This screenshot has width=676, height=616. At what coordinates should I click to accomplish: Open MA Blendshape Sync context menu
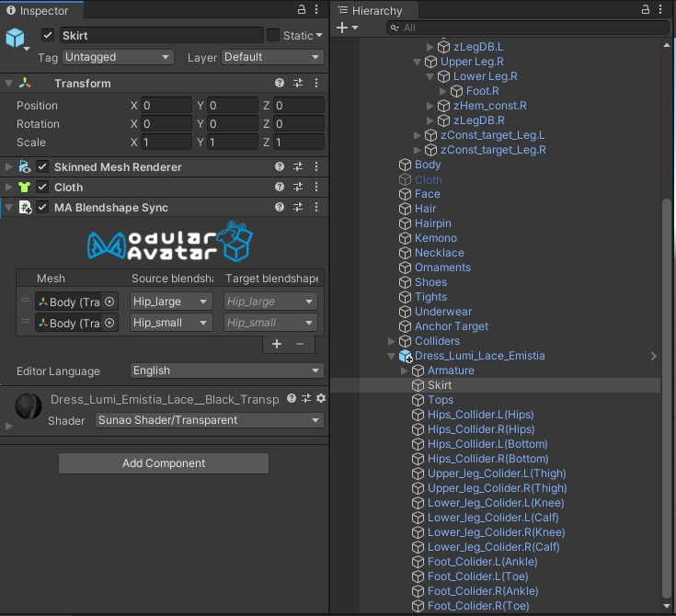pyautogui.click(x=316, y=207)
